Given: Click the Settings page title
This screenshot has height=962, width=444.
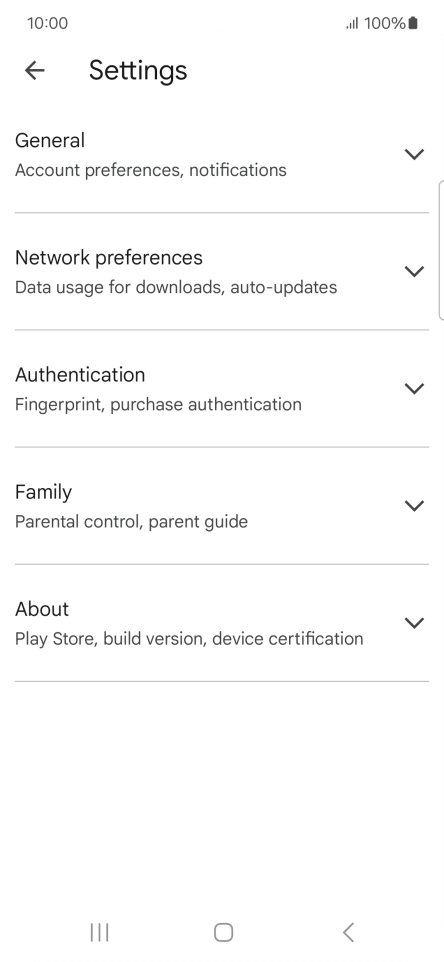Looking at the screenshot, I should coord(138,71).
